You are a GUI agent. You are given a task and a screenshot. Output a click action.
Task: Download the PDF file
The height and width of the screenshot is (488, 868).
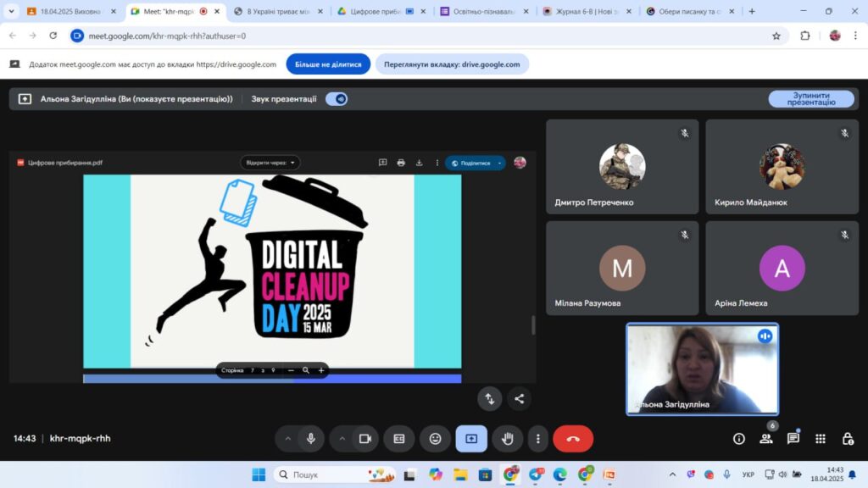(x=419, y=163)
